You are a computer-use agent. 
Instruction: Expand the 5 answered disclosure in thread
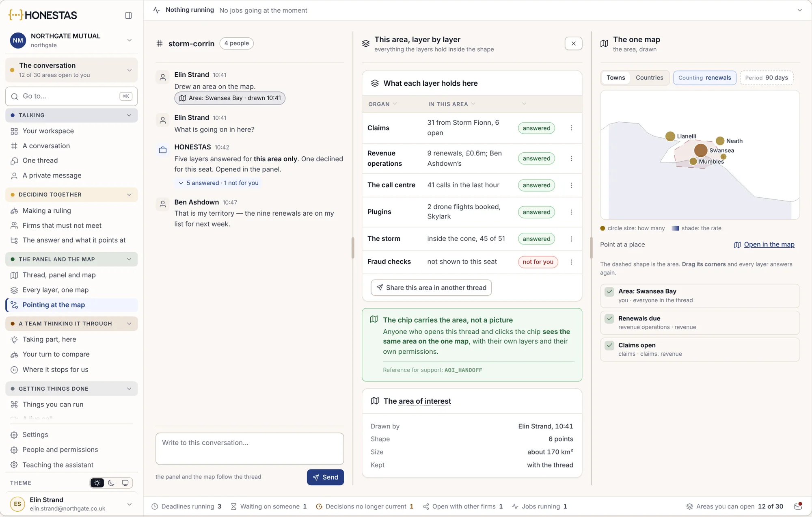coord(218,183)
